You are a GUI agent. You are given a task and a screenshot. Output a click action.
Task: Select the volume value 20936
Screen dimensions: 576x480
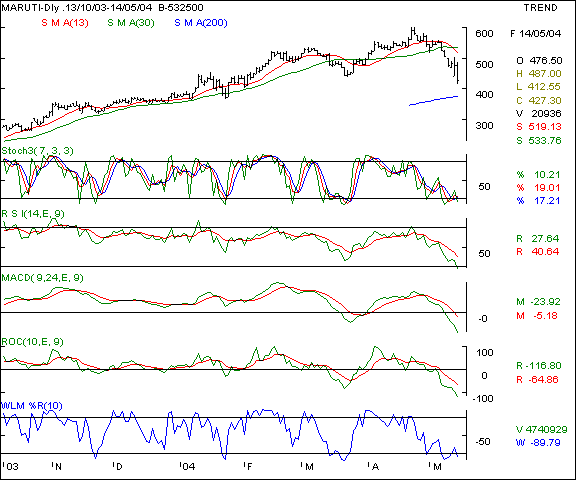click(x=546, y=113)
